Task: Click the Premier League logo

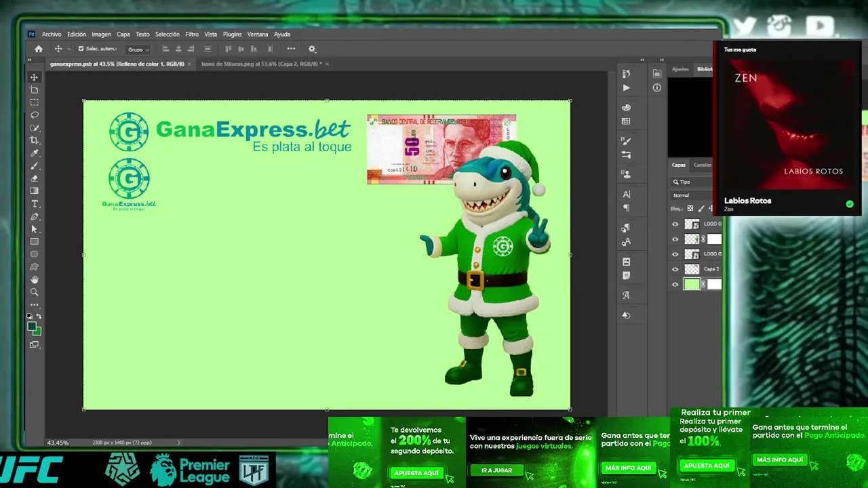Action: 189,469
